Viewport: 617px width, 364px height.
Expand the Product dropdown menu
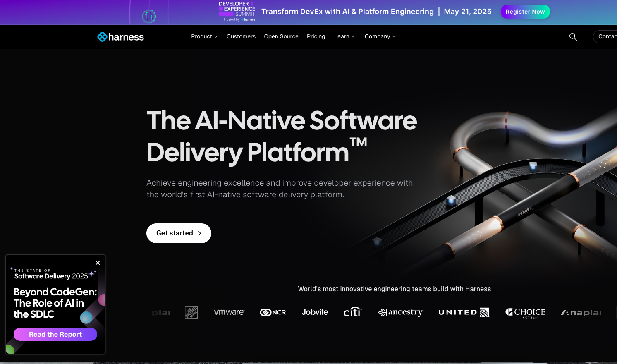point(204,36)
